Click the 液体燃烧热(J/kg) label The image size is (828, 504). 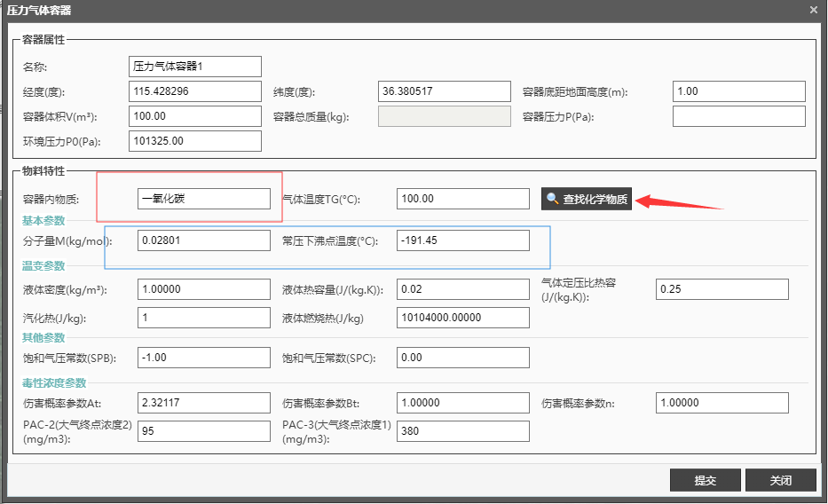click(x=323, y=319)
